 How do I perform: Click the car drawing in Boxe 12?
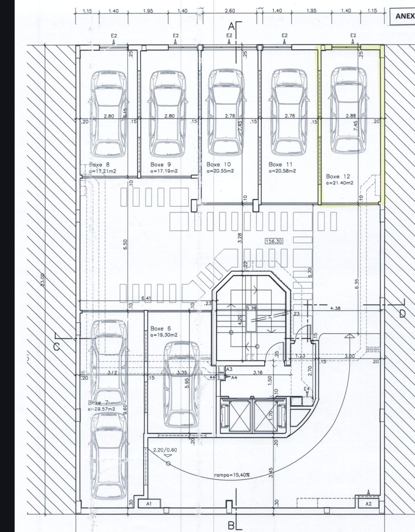click(349, 110)
